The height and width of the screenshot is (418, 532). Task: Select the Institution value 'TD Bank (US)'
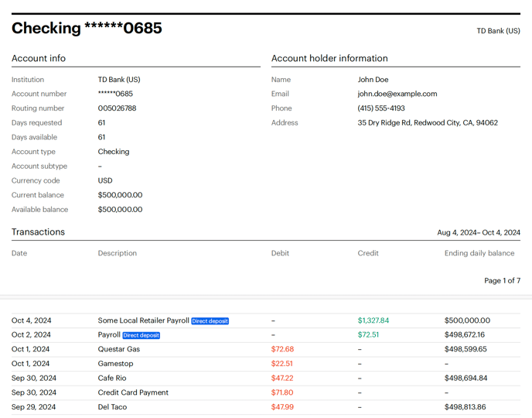pos(119,80)
